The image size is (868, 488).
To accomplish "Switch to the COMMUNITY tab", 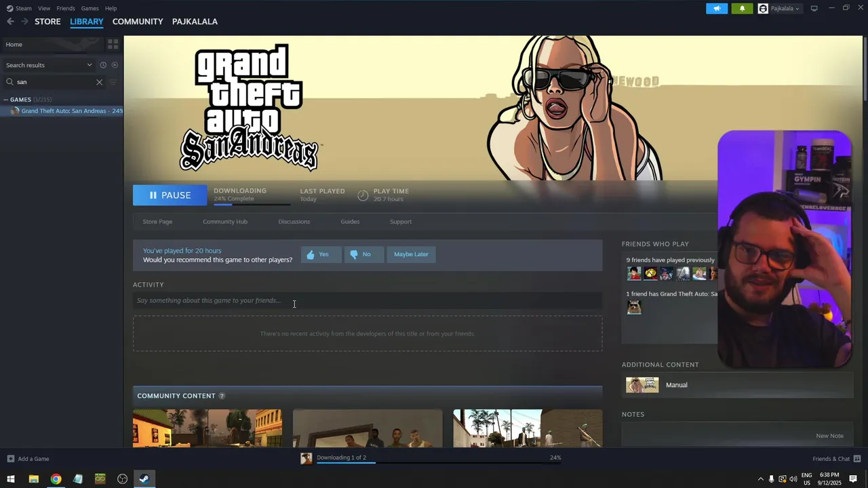I will pos(138,22).
